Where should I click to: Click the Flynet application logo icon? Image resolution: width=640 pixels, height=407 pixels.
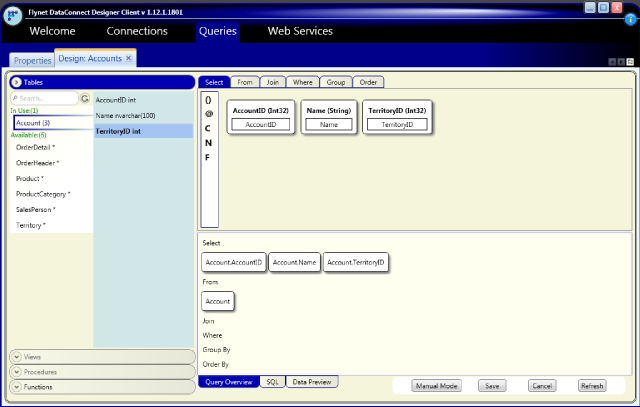[12, 16]
